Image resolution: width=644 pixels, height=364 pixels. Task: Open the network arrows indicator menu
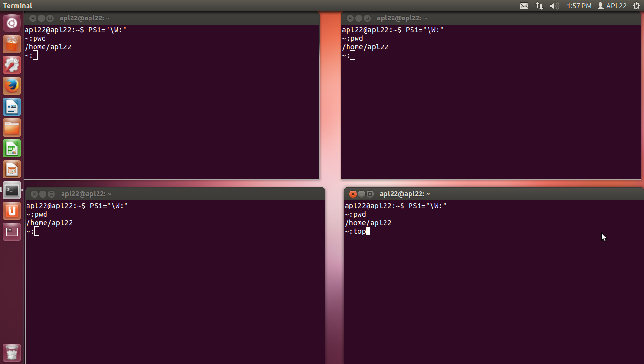[539, 6]
